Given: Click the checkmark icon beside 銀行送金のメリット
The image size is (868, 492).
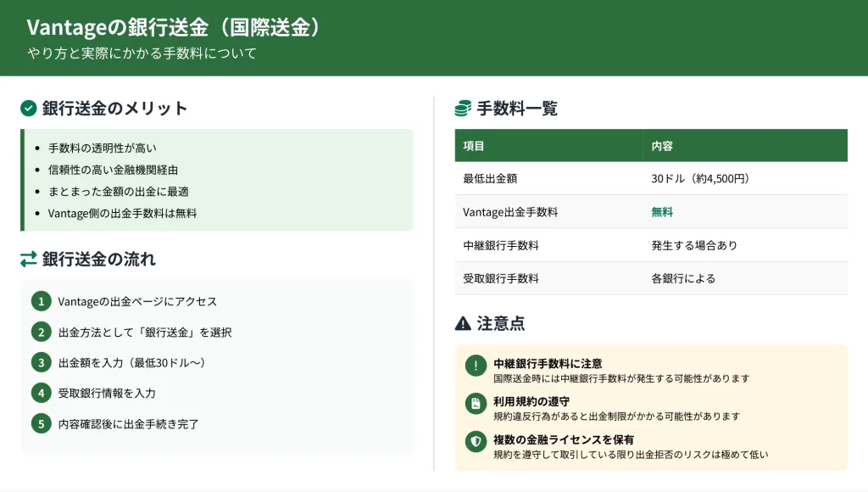Looking at the screenshot, I should pos(29,109).
